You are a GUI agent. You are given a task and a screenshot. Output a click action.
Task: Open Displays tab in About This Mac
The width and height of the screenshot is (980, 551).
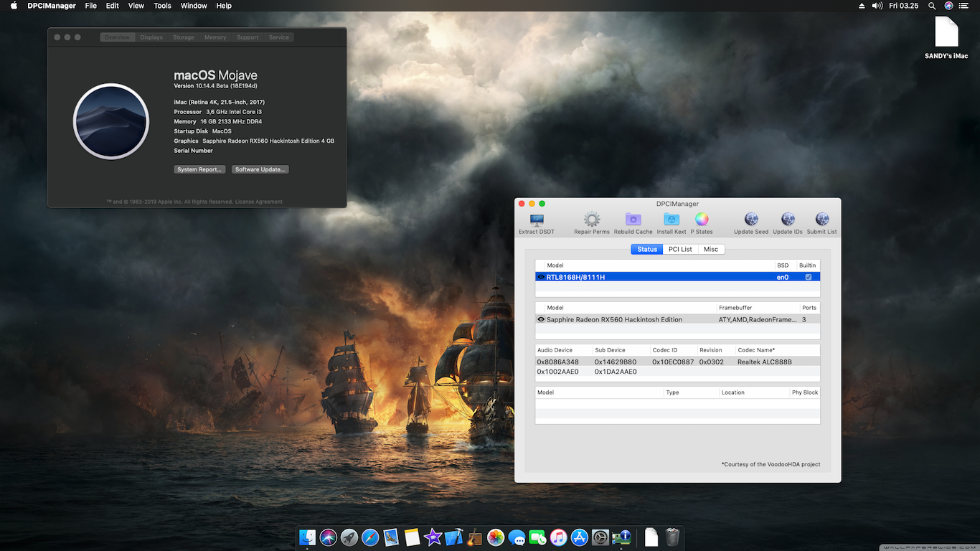(x=151, y=37)
